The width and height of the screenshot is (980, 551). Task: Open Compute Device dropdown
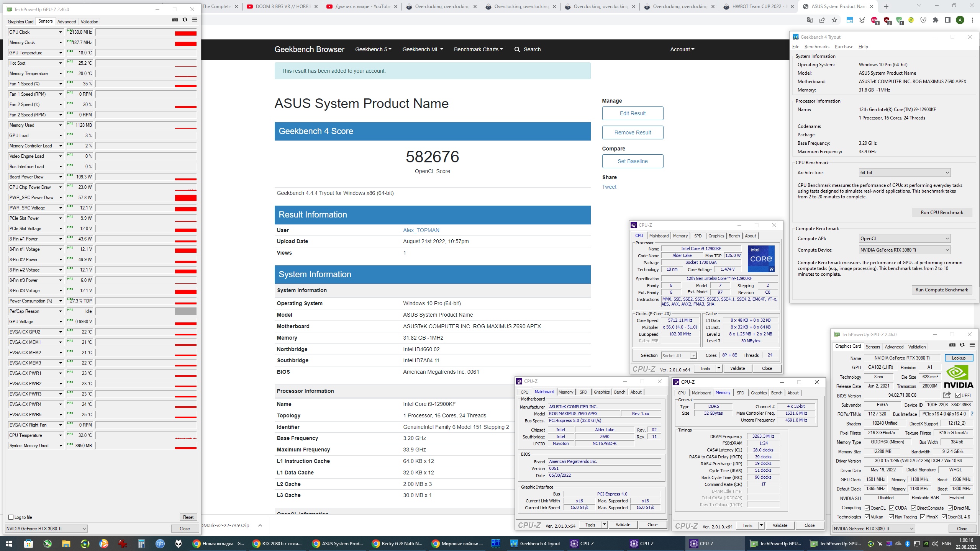[x=905, y=250]
